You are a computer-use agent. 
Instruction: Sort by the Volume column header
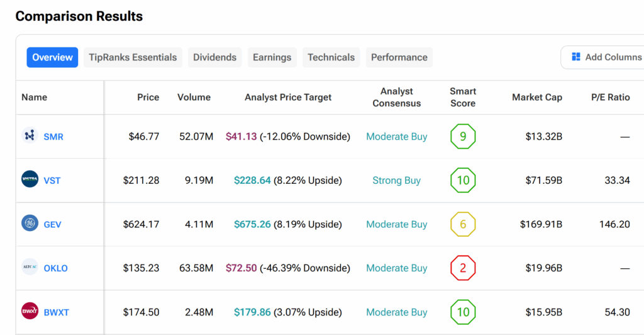click(194, 98)
